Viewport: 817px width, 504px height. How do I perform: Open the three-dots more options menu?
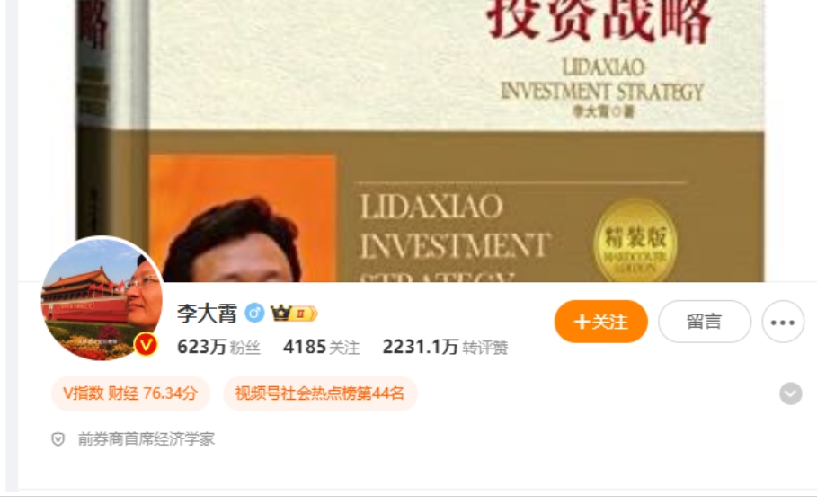pos(783,322)
